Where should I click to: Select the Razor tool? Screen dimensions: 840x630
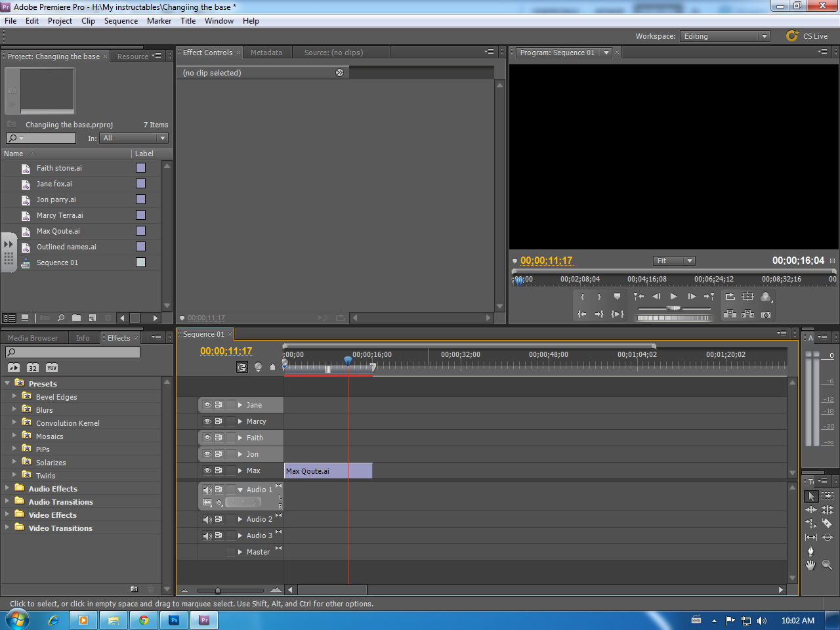[827, 523]
